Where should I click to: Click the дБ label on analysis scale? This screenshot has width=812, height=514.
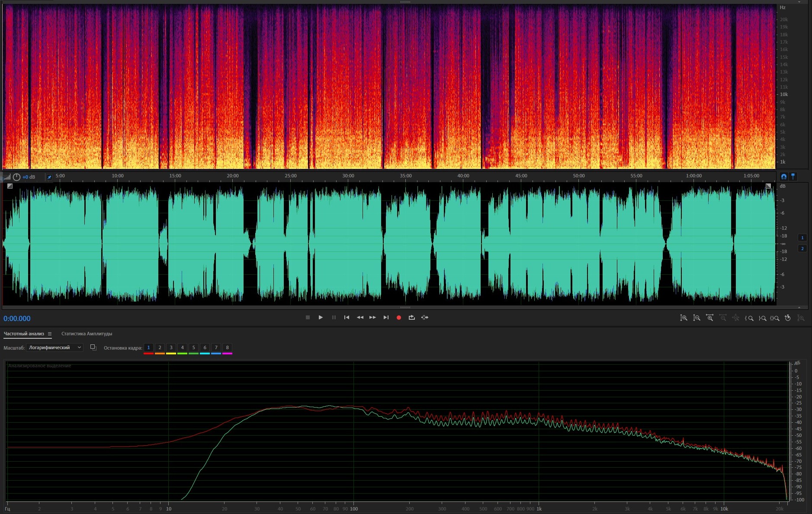797,363
